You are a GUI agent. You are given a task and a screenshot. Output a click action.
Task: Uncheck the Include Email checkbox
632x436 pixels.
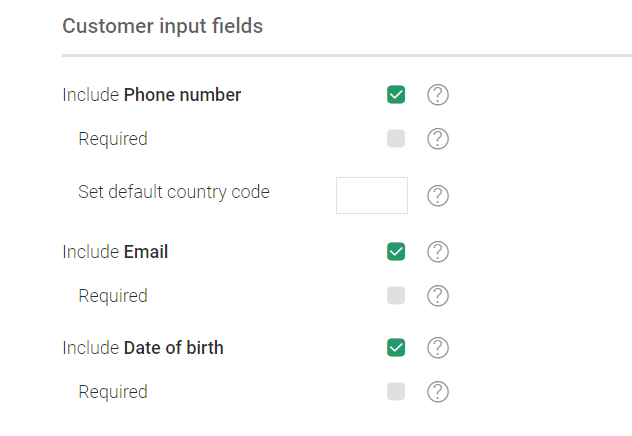(396, 251)
